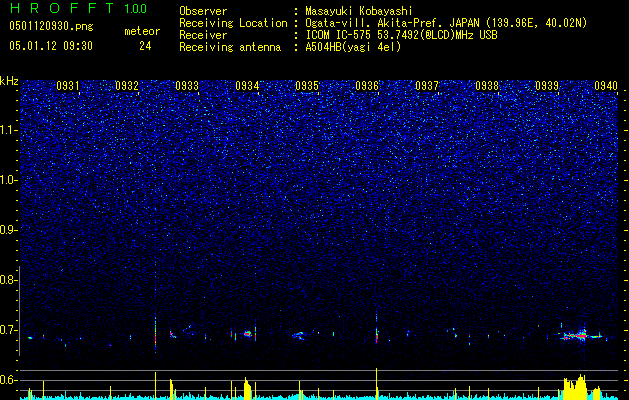Viewport: 629px width, 400px height.
Task: Click the kHz axis unit label
Action: tap(9, 81)
